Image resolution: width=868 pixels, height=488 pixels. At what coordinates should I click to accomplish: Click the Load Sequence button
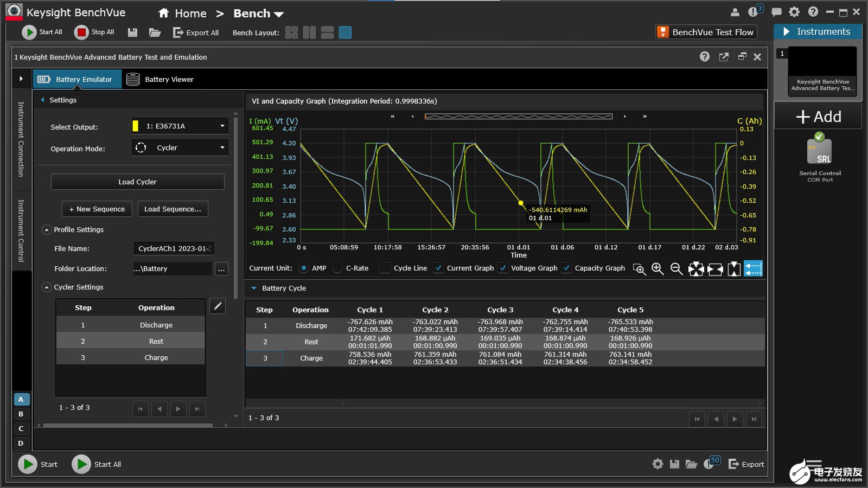point(173,209)
